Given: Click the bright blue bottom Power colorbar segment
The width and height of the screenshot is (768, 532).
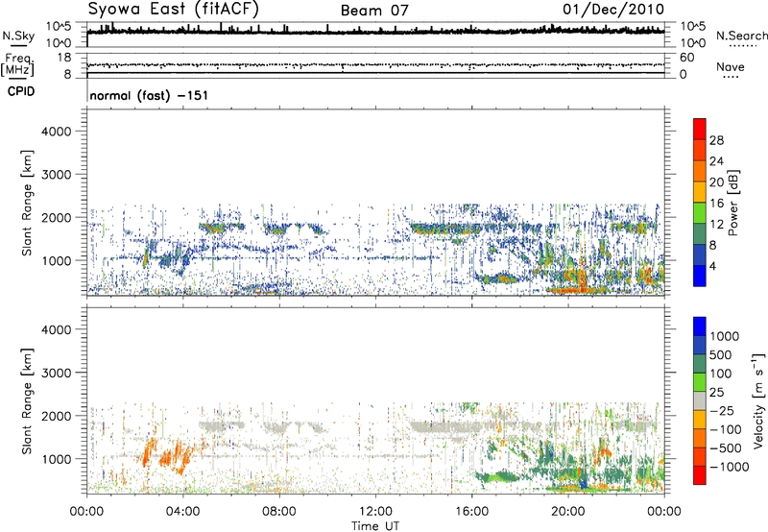Looking at the screenshot, I should [x=700, y=277].
